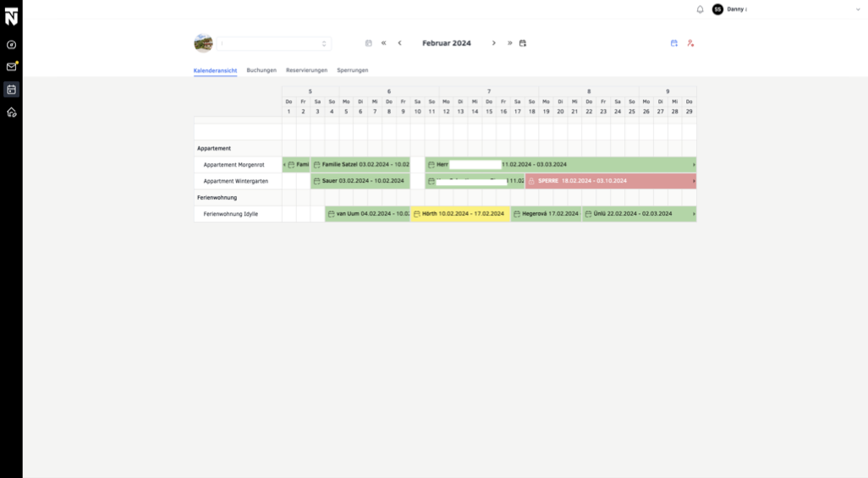The width and height of the screenshot is (868, 478).
Task: Select the calendar icon in sidebar
Action: click(x=11, y=89)
